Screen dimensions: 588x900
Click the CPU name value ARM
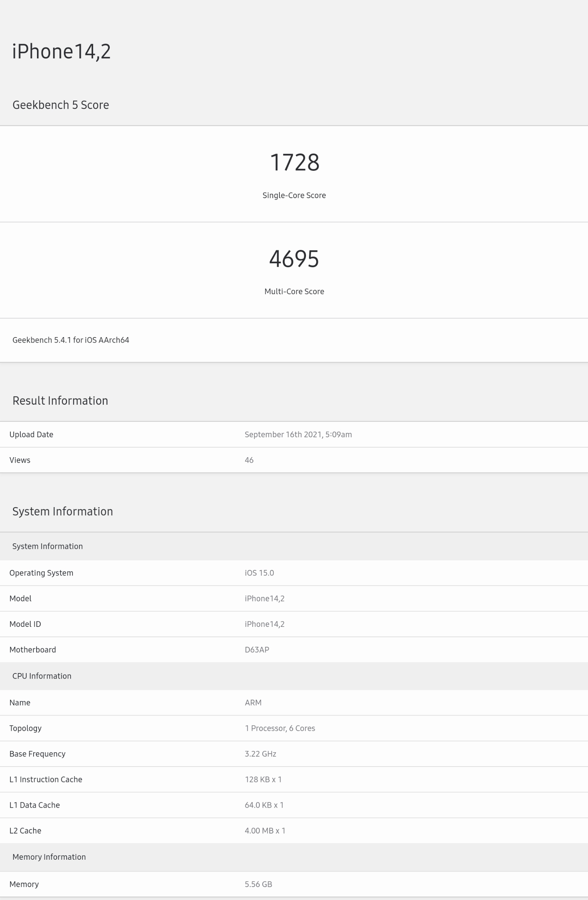253,702
